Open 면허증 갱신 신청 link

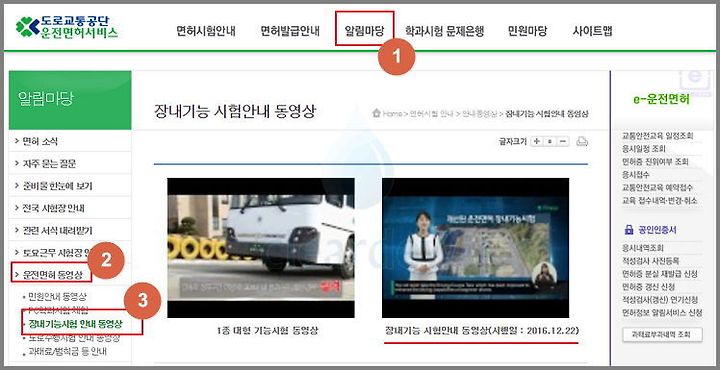coord(648,286)
